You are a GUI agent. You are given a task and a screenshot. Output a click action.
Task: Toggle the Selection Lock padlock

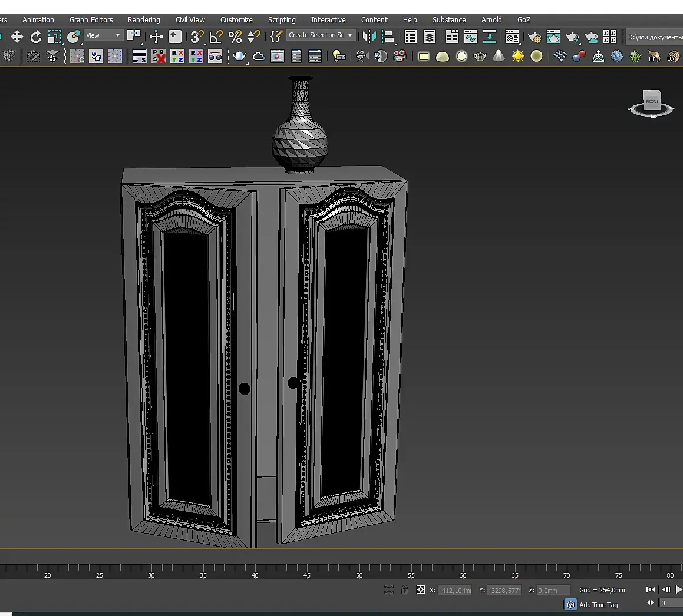(404, 589)
